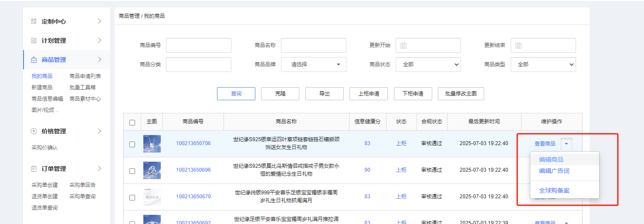This screenshot has width=644, height=224.
Task: Open the 商品状态 dropdown
Action: [x=428, y=64]
